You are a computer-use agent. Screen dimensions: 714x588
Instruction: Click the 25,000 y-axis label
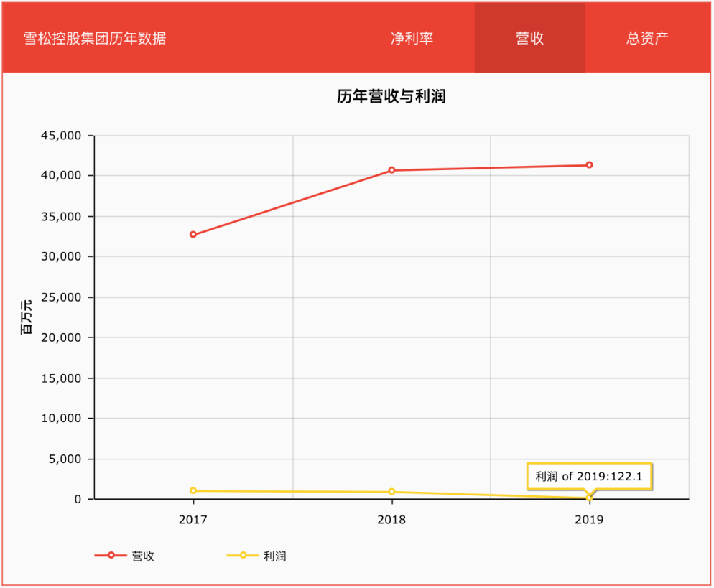(61, 297)
